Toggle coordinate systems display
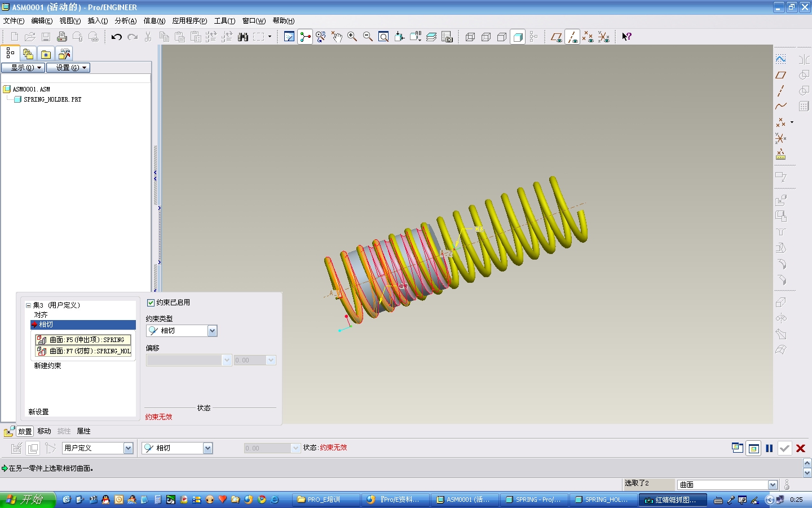The width and height of the screenshot is (812, 508). pyautogui.click(x=603, y=37)
